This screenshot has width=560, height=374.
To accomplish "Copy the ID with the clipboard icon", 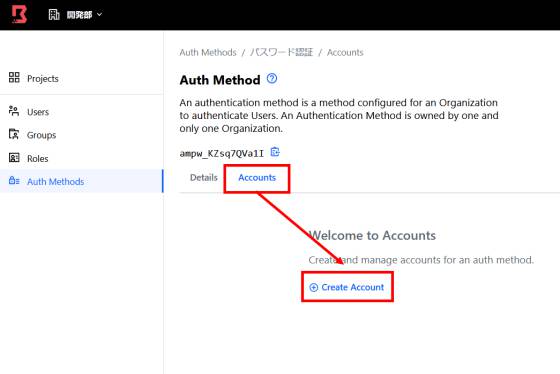I will pyautogui.click(x=275, y=152).
